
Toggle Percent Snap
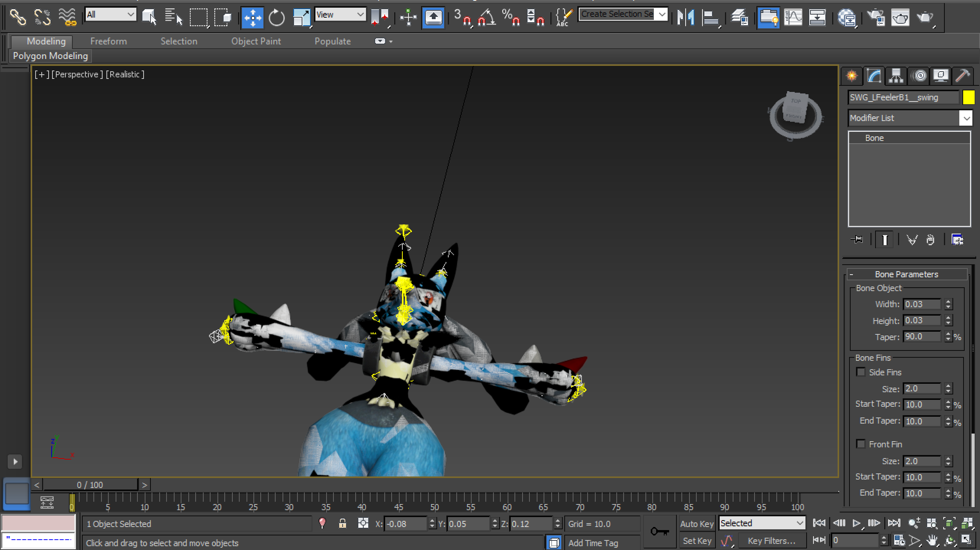(x=511, y=17)
